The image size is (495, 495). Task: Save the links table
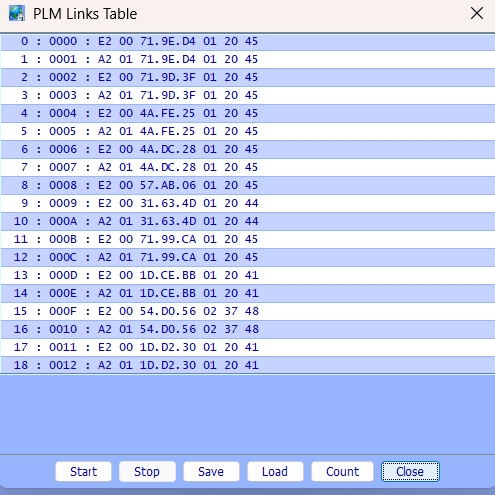pyautogui.click(x=211, y=471)
